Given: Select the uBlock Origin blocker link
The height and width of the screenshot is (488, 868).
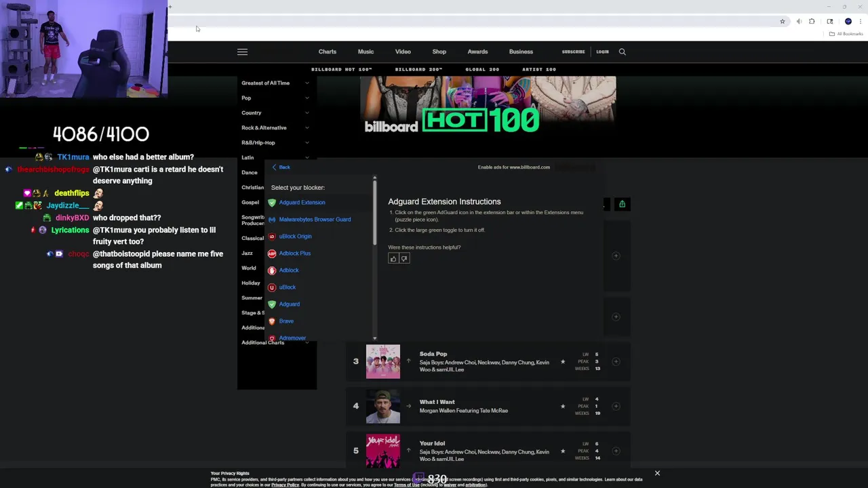Looking at the screenshot, I should [x=295, y=237].
